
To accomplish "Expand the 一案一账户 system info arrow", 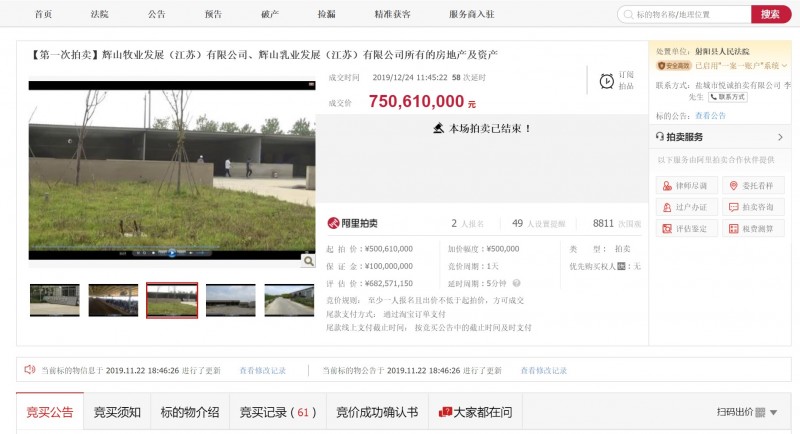I will [x=785, y=66].
